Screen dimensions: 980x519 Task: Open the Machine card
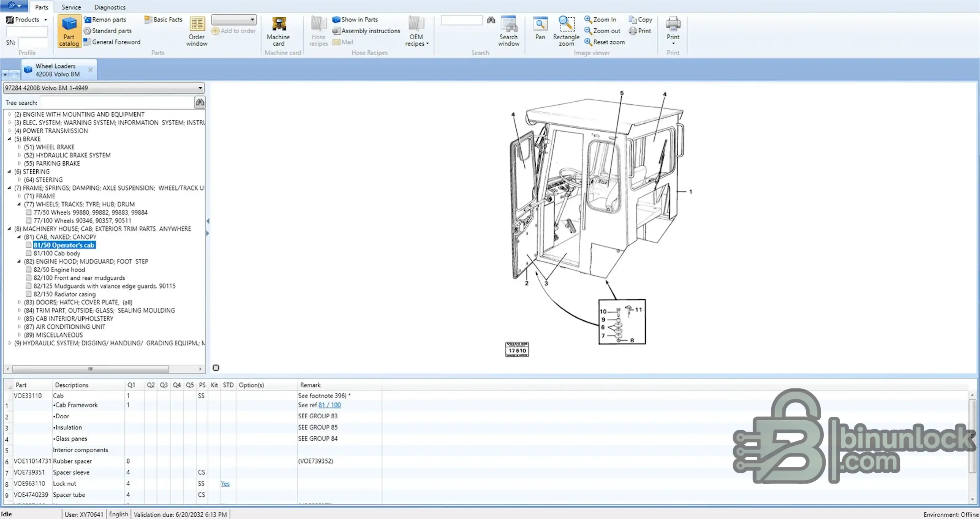coord(278,31)
